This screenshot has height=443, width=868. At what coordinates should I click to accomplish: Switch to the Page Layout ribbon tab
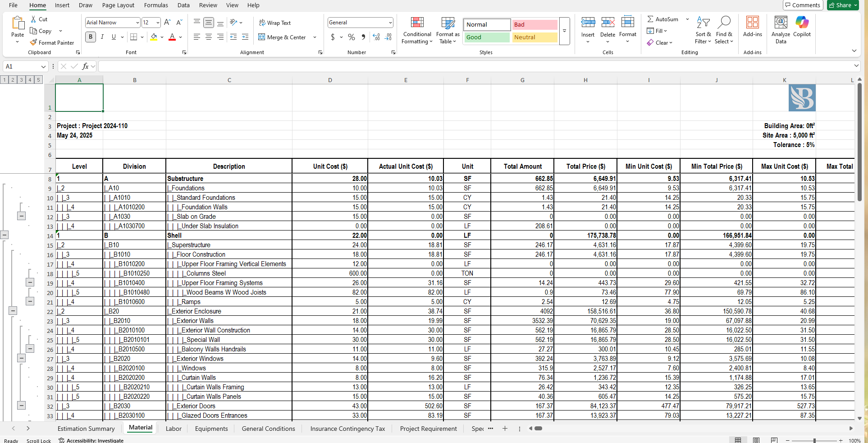(118, 5)
